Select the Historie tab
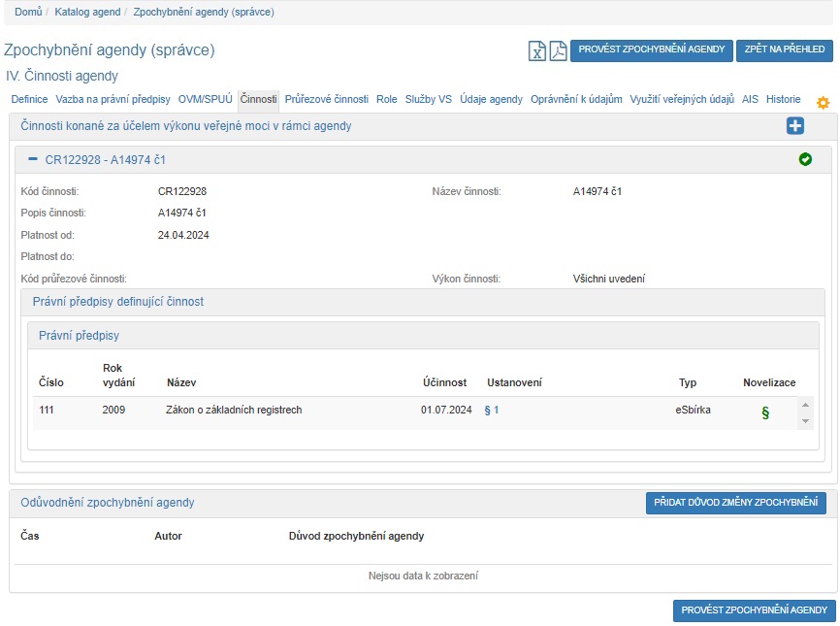The width and height of the screenshot is (840, 626). pos(783,99)
